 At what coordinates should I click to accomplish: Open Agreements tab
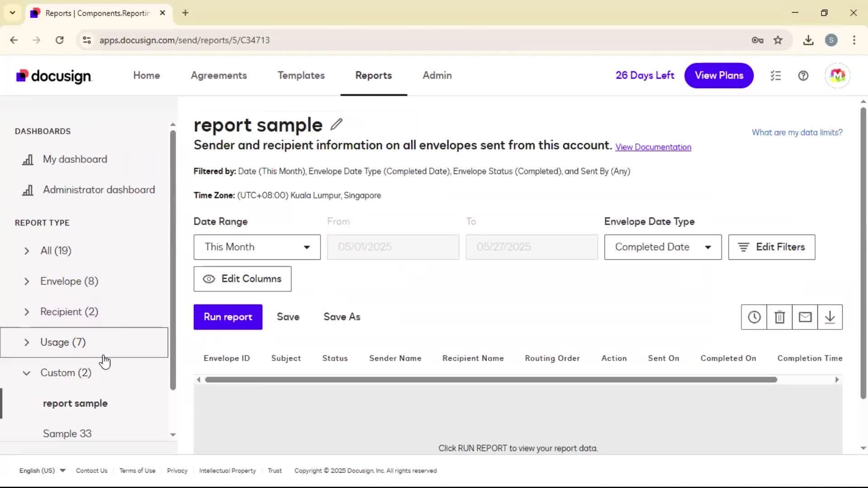[x=219, y=75]
